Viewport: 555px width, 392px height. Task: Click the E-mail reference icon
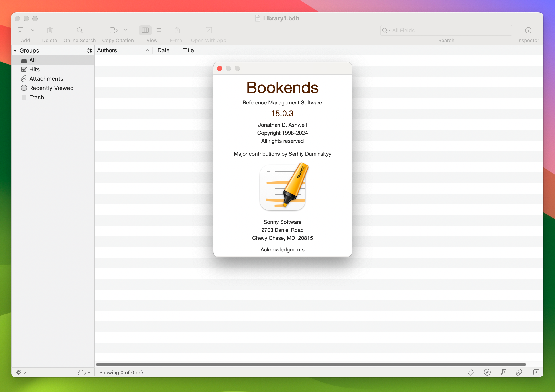tap(177, 30)
